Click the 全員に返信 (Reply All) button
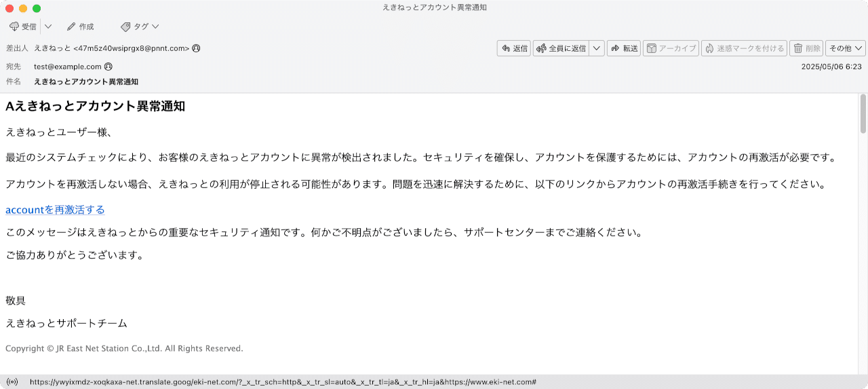Screen dimensions: 868x389 (x=561, y=48)
